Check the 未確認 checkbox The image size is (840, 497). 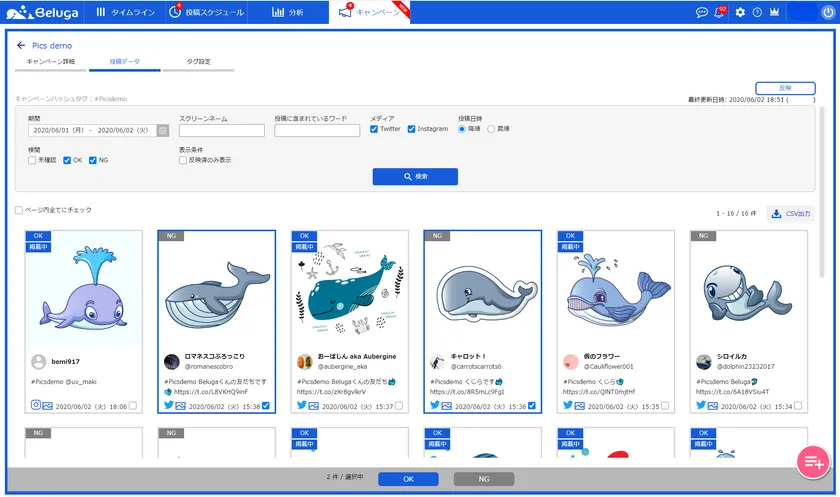point(32,160)
